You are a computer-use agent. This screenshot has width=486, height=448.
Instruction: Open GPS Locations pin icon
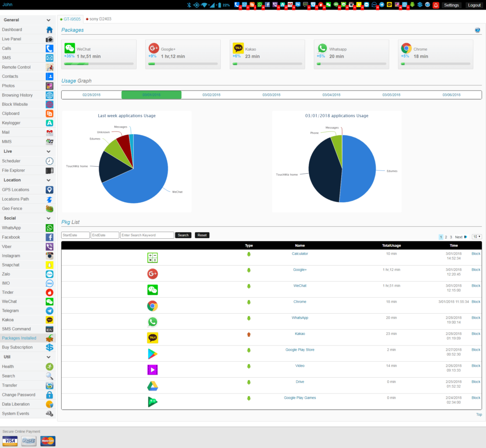pyautogui.click(x=49, y=190)
